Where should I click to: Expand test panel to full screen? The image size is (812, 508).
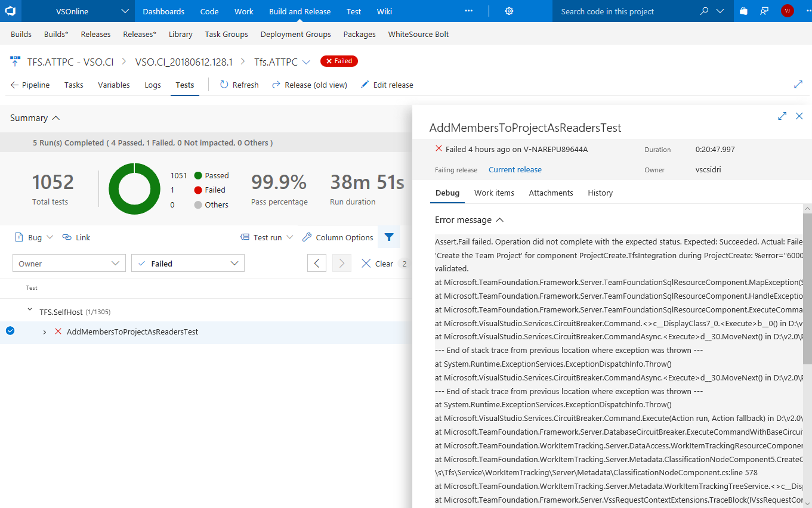coord(782,116)
